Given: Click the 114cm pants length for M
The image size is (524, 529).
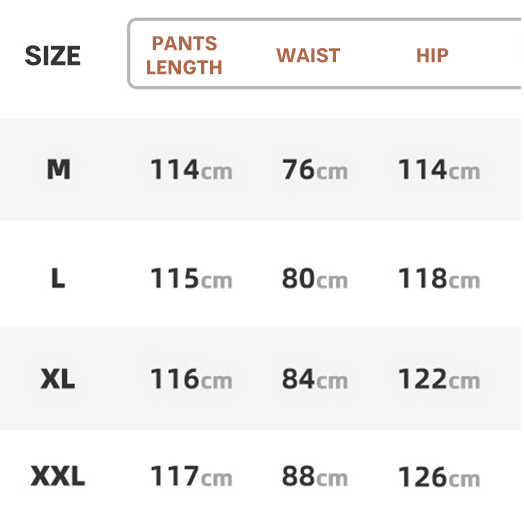Looking at the screenshot, I should (191, 169).
